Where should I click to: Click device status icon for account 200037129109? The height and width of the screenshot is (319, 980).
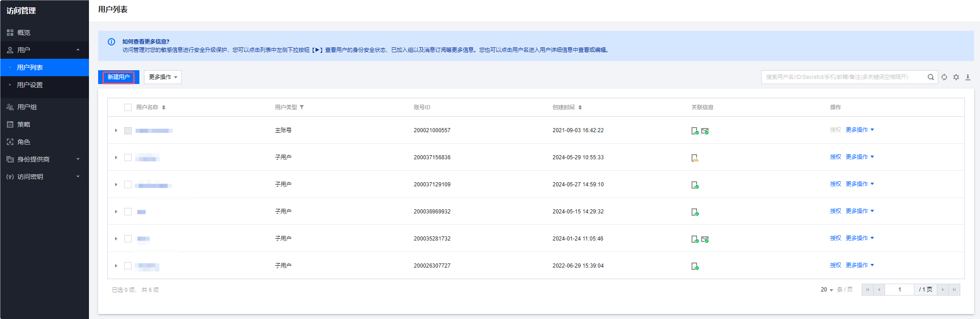point(695,185)
